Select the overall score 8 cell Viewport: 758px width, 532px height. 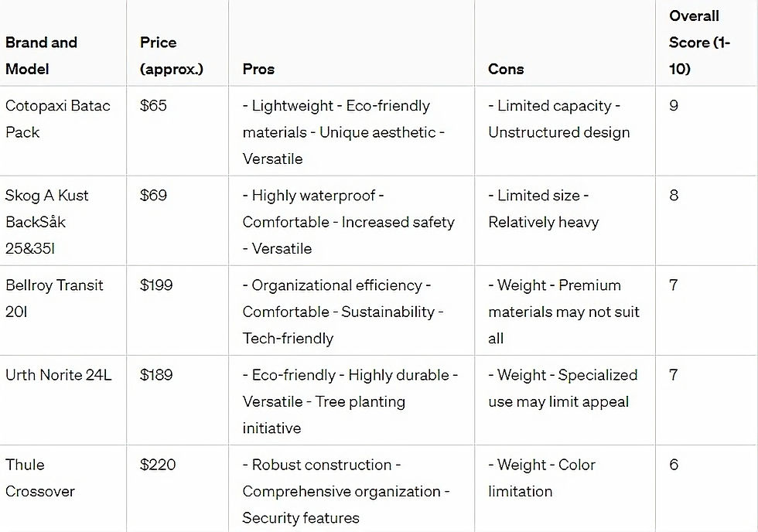tap(674, 196)
